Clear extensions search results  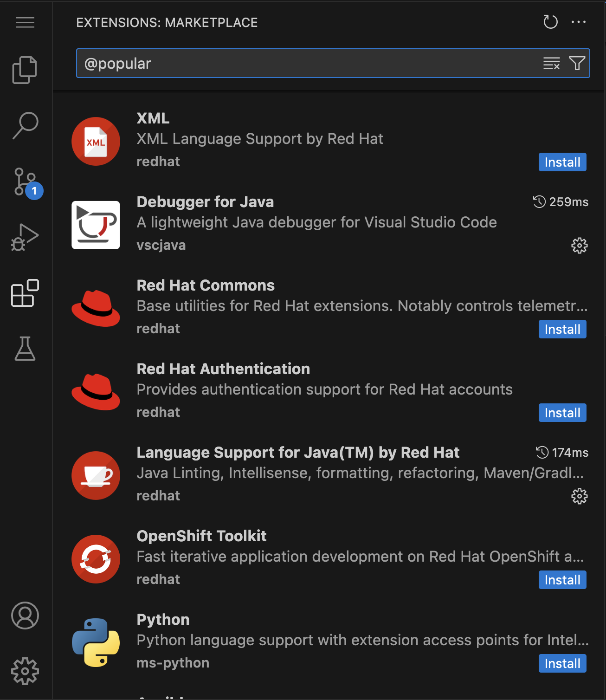[552, 63]
